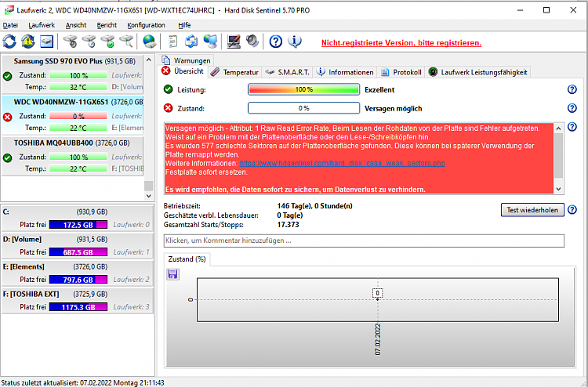Click the disk icon with magnifying glass

(126, 42)
